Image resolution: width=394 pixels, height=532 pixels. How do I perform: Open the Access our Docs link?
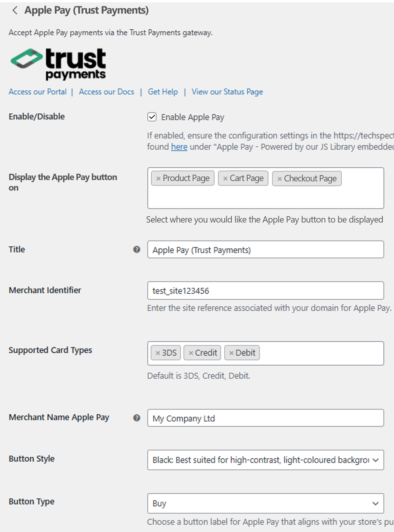pyautogui.click(x=107, y=92)
